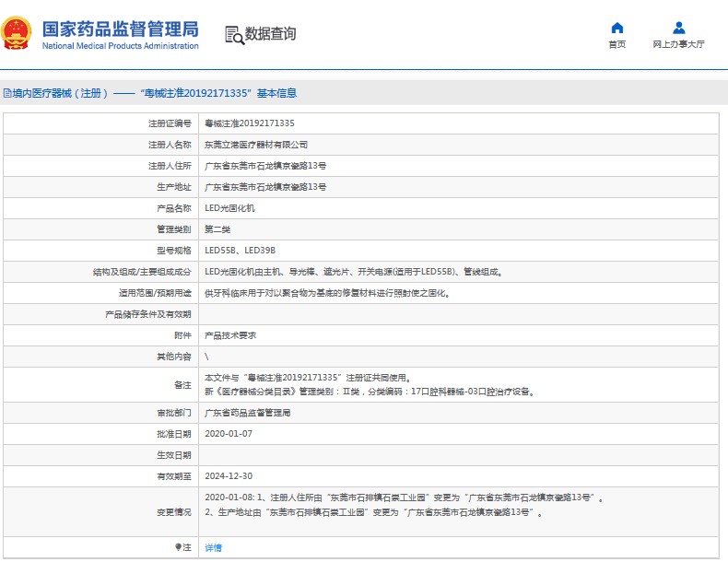Select 广东省药品监督管理局 approval department
This screenshot has height=562, width=728.
coord(248,413)
